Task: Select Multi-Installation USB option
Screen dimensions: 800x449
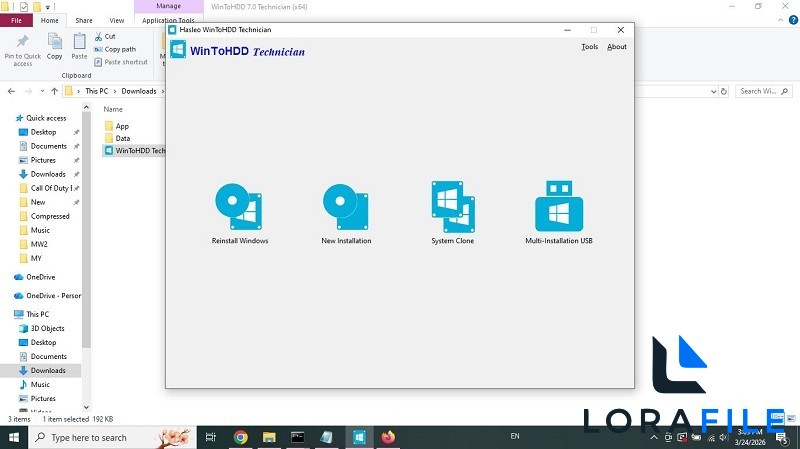Action: tap(559, 213)
